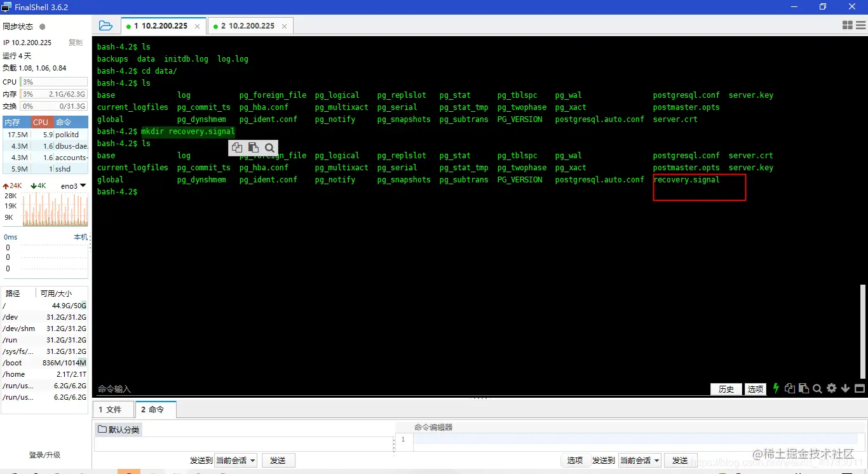Click the highlighted mkdir recovery.signal command
868x474 pixels.
point(188,132)
